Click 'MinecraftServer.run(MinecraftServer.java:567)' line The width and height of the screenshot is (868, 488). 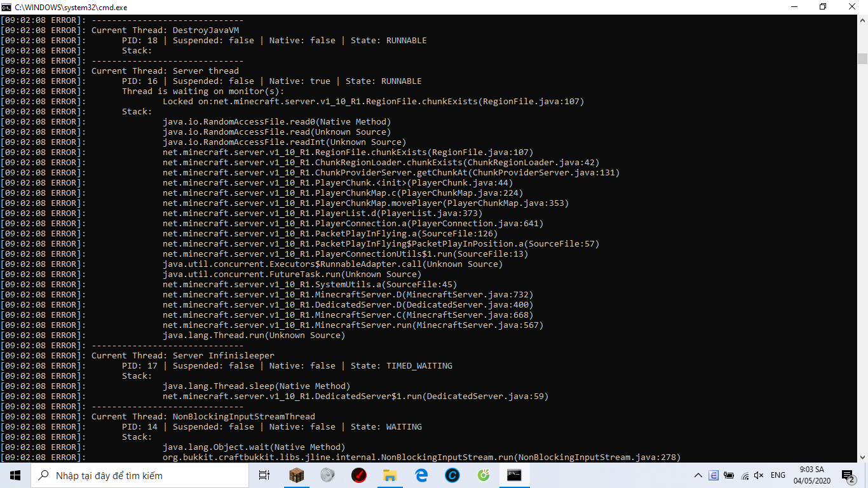click(x=353, y=325)
